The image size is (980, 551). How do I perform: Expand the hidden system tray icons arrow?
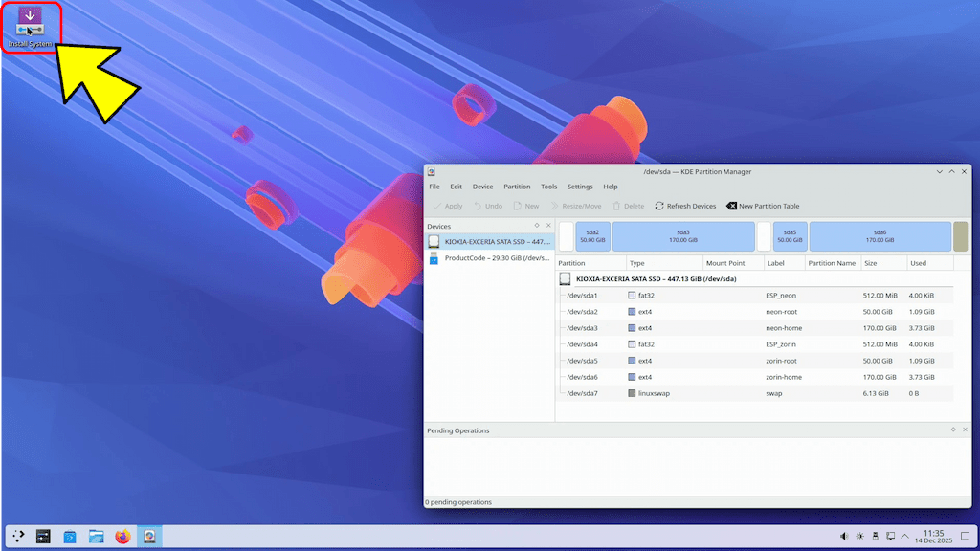(x=906, y=537)
